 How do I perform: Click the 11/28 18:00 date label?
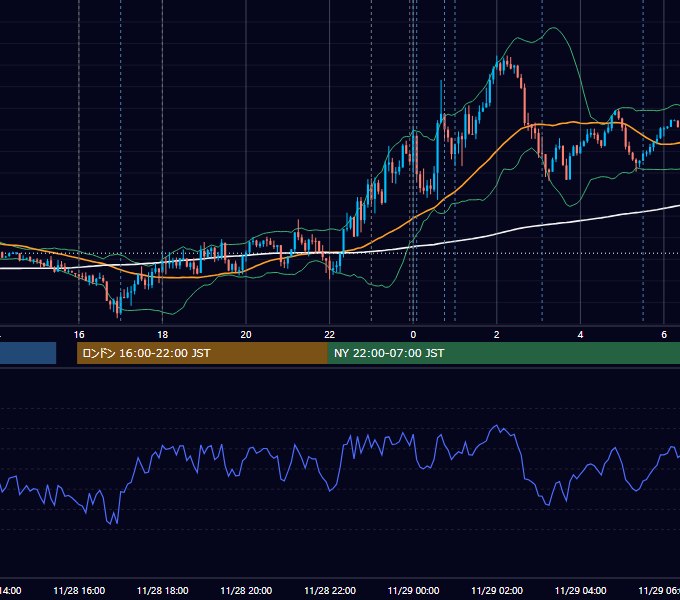click(x=163, y=591)
